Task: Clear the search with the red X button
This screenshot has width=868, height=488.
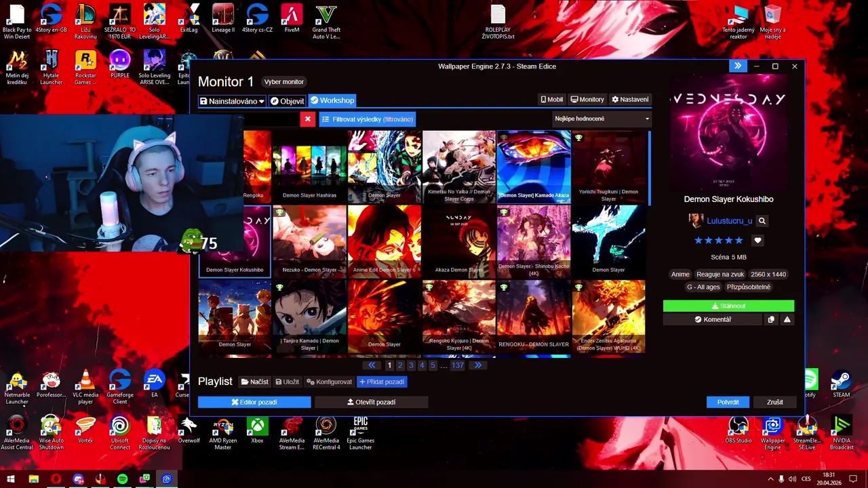Action: tap(307, 119)
